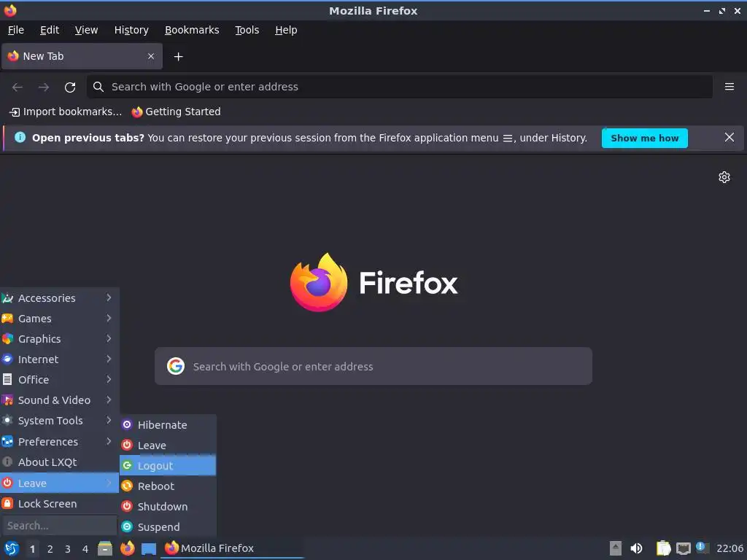
Task: Close the New Tab tab
Action: pyautogui.click(x=151, y=56)
